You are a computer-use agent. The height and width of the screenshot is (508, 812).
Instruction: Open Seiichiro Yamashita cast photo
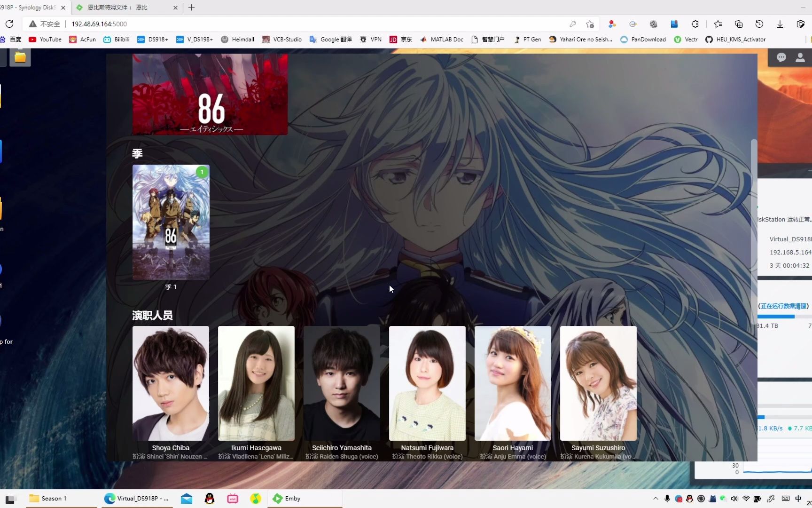pos(342,383)
